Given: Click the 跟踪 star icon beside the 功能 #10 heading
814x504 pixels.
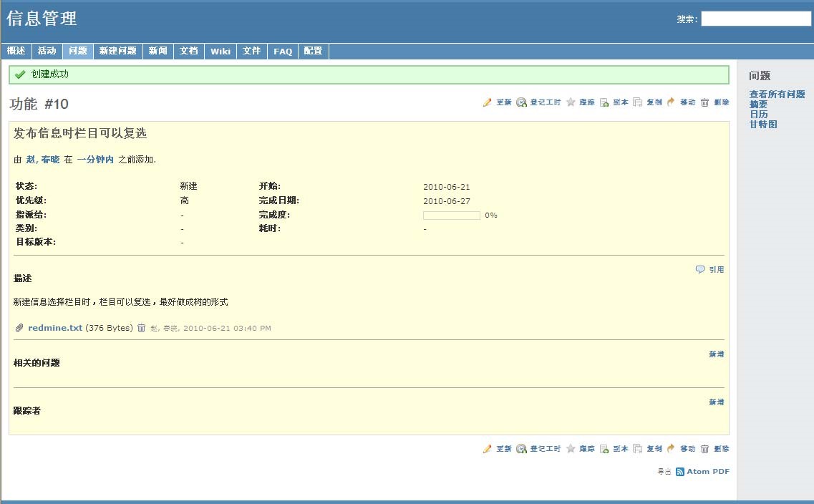Looking at the screenshot, I should tap(571, 102).
